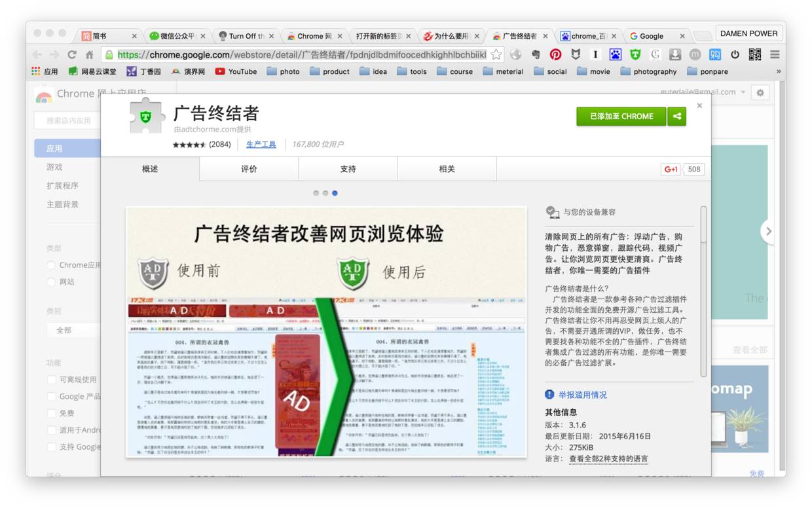The height and width of the screenshot is (508, 812).
Task: Reload the current page
Action: [72, 55]
